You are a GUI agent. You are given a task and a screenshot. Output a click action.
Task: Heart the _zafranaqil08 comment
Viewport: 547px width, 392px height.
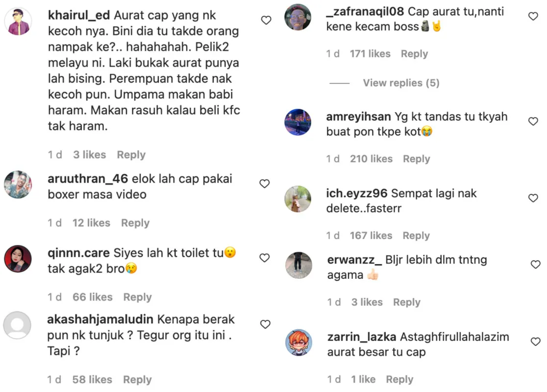533,16
